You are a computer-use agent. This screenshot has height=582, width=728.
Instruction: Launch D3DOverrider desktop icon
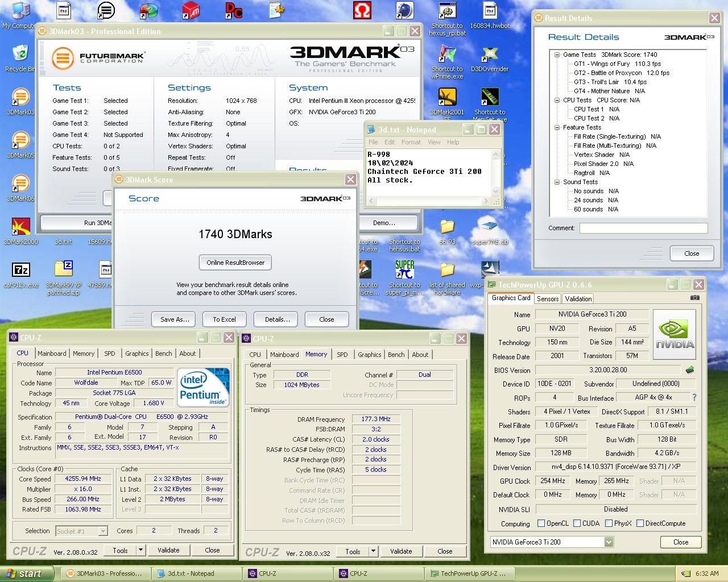(490, 53)
